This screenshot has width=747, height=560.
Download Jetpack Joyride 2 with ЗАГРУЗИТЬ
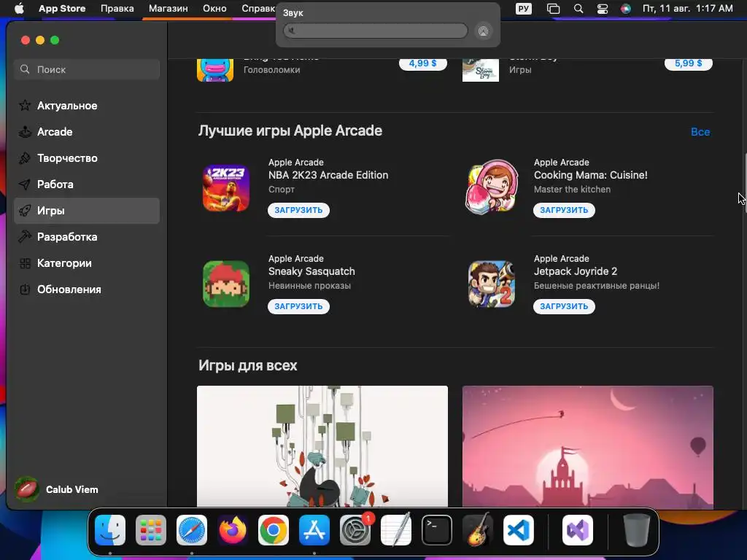(x=564, y=306)
